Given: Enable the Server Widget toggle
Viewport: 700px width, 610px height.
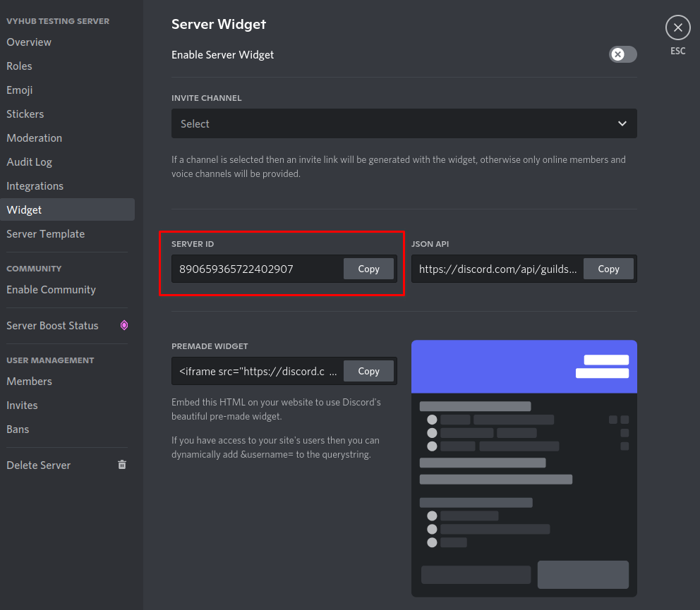Looking at the screenshot, I should click(x=622, y=54).
